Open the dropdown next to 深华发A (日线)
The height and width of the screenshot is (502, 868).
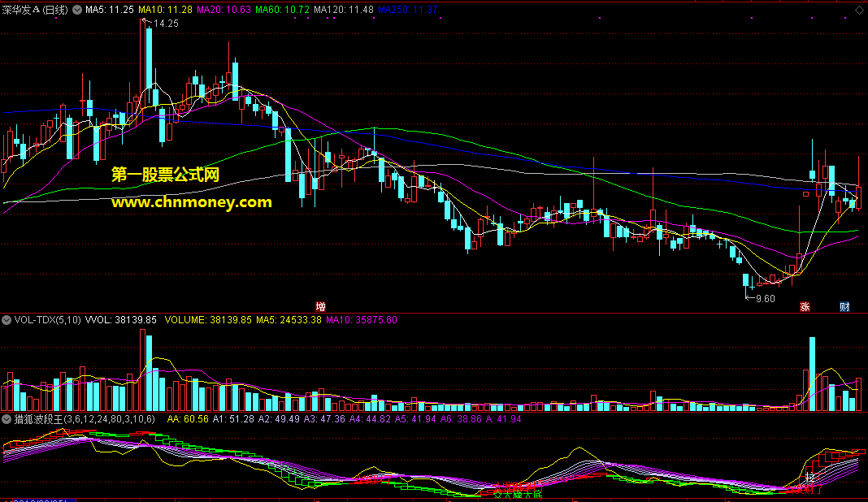(77, 10)
